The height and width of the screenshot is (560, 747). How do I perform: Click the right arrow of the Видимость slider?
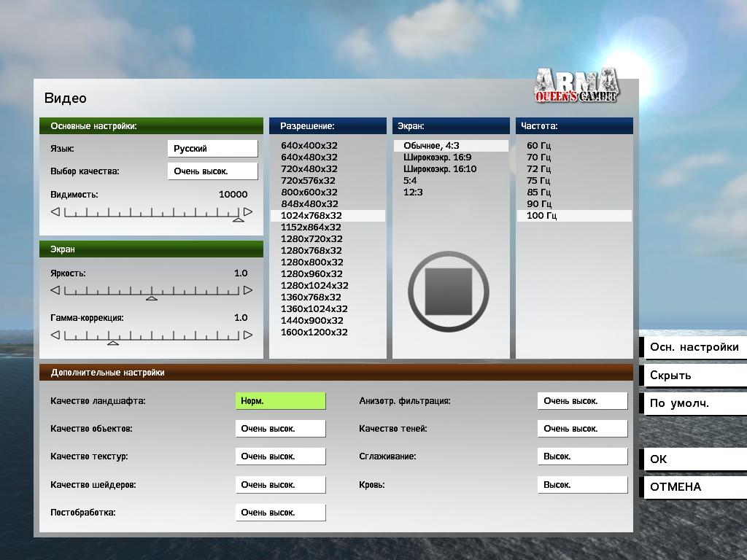[248, 212]
